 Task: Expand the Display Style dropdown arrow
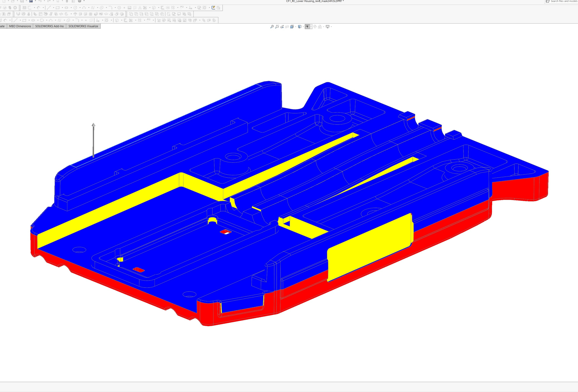coord(303,27)
